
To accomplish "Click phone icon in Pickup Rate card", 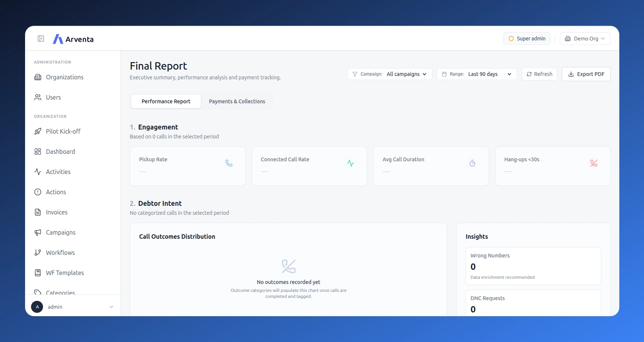I will (229, 163).
